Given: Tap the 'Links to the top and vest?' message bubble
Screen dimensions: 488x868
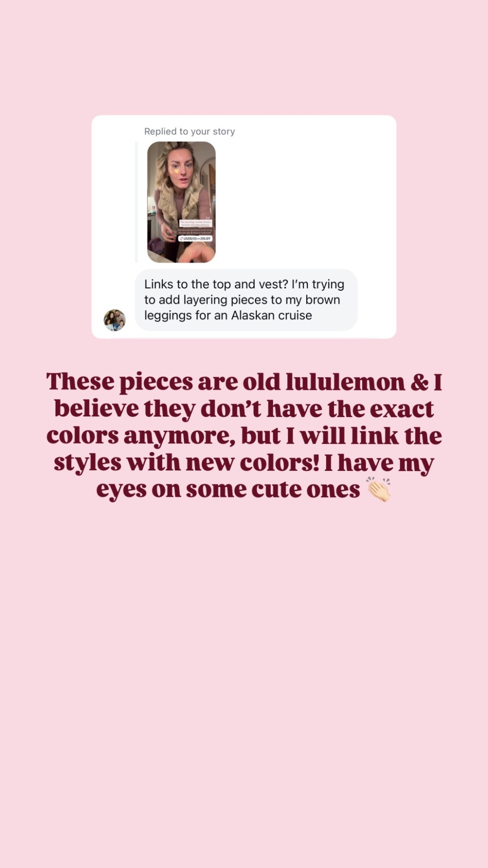Looking at the screenshot, I should click(246, 300).
